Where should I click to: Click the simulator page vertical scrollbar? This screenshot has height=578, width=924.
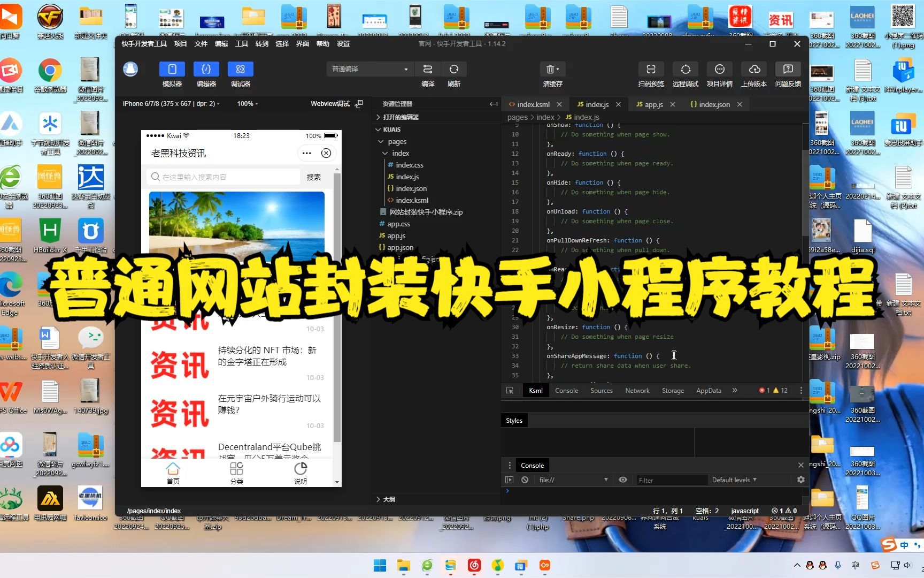point(337,308)
